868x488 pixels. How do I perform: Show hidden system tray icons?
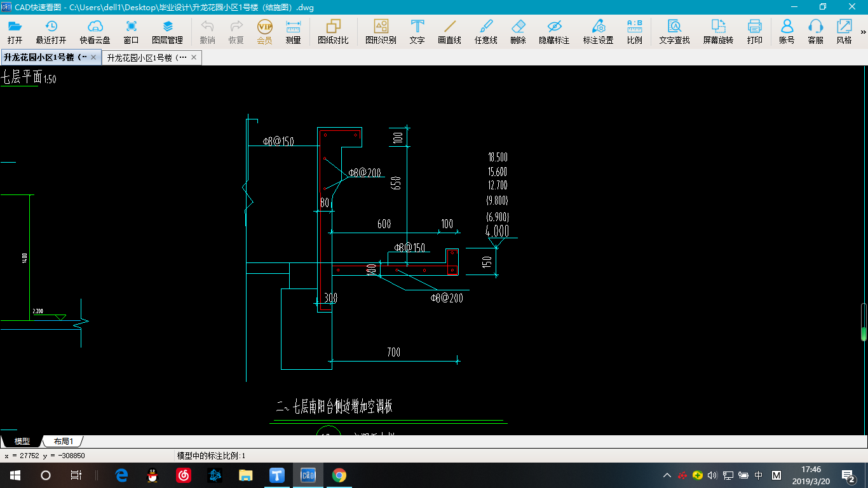click(x=667, y=475)
